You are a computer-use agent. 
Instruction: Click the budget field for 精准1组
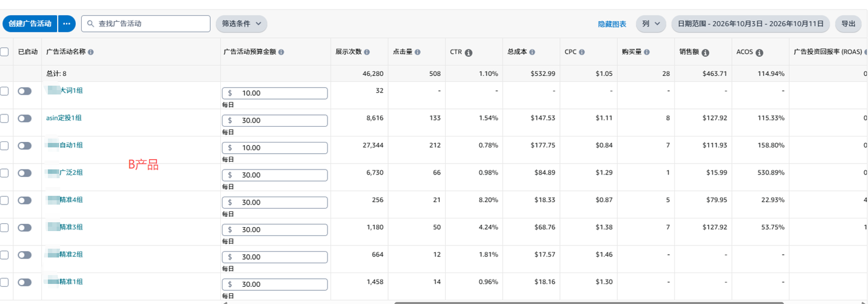point(275,284)
